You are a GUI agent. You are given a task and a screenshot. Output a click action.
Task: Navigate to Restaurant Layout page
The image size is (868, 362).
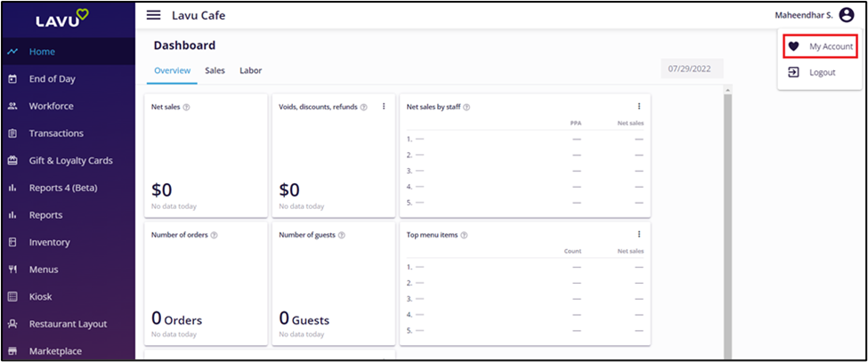pyautogui.click(x=68, y=324)
